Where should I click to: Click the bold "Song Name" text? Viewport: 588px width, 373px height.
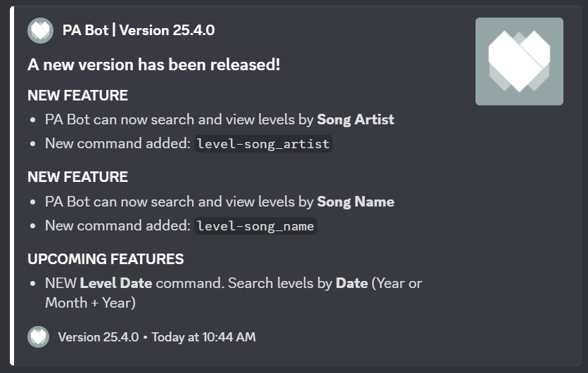pyautogui.click(x=355, y=202)
